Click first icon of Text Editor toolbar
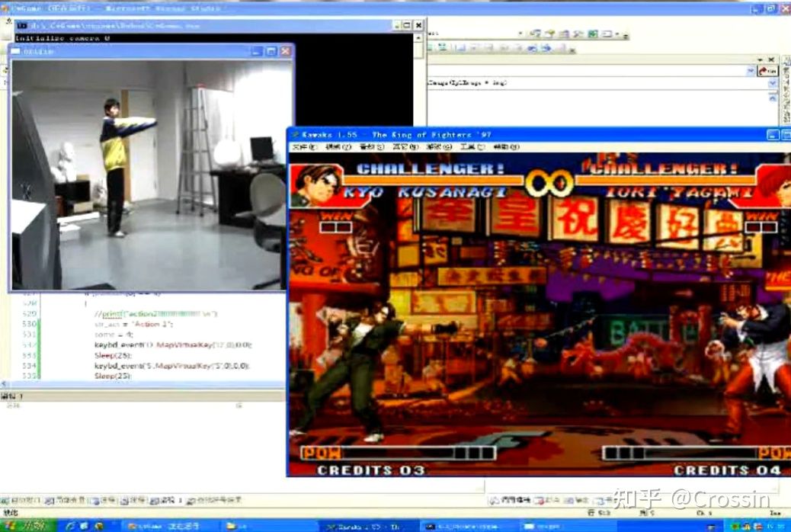 431,47
